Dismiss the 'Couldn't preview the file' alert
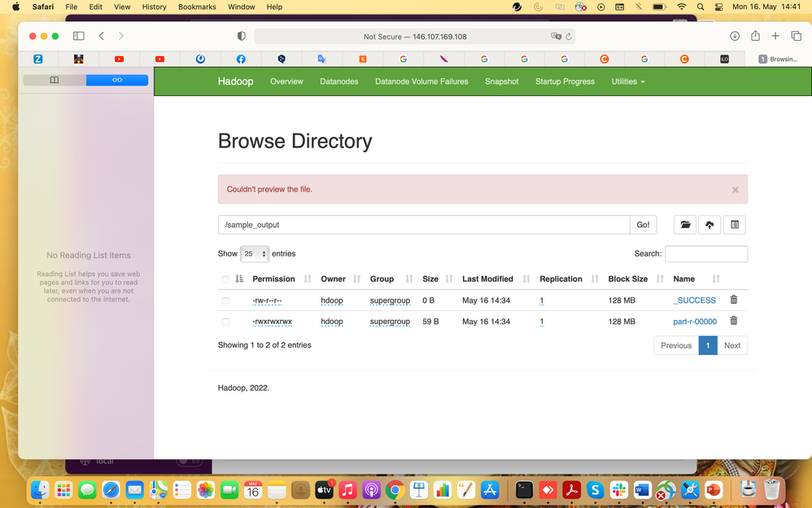812x508 pixels. pyautogui.click(x=735, y=190)
